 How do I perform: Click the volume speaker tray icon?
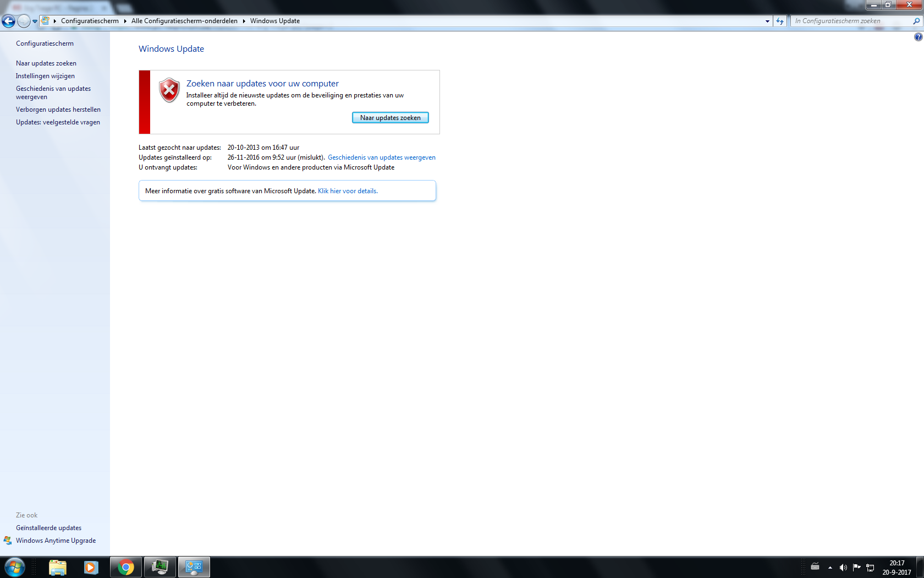[x=843, y=567]
